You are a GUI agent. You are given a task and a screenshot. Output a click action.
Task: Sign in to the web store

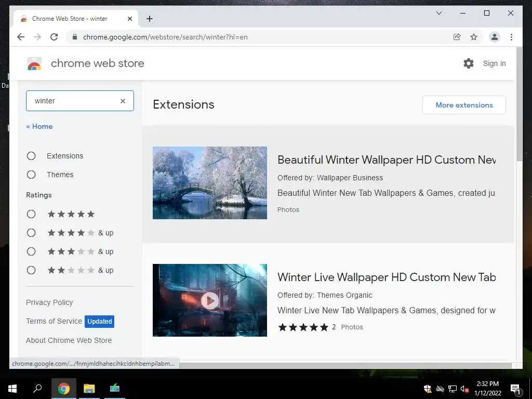click(495, 63)
